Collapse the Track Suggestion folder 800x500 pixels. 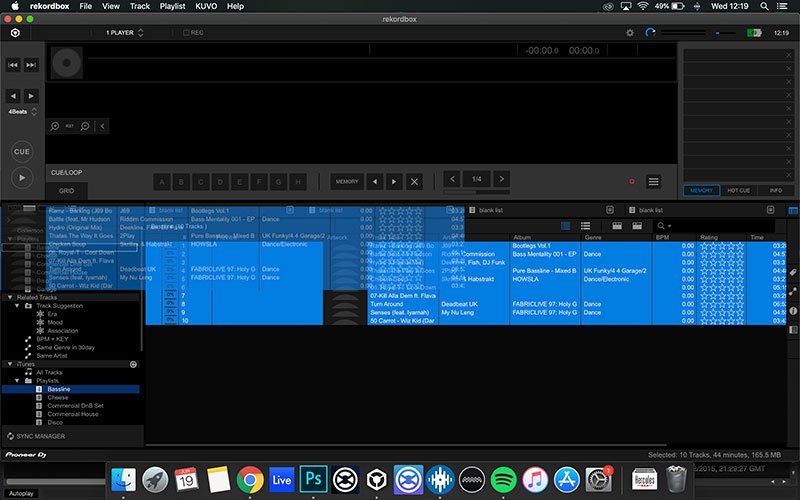(x=17, y=306)
